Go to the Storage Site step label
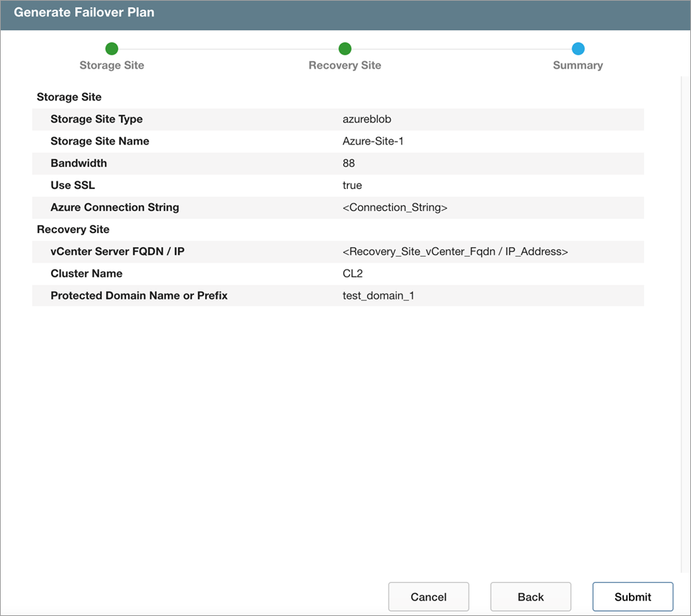Screen dimensions: 691x616 [111, 66]
